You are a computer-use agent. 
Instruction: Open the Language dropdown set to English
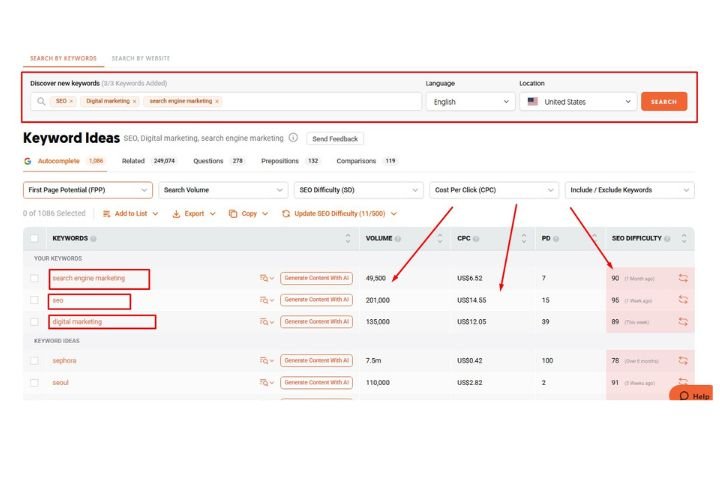click(471, 102)
